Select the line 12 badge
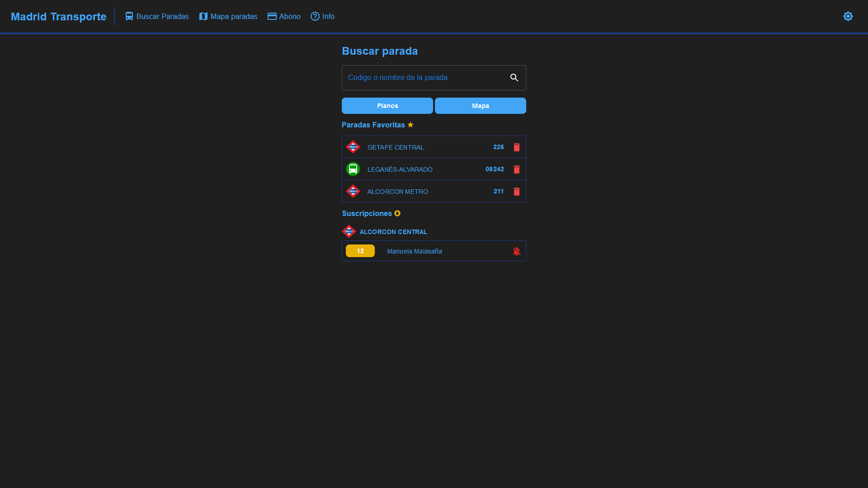 tap(360, 251)
